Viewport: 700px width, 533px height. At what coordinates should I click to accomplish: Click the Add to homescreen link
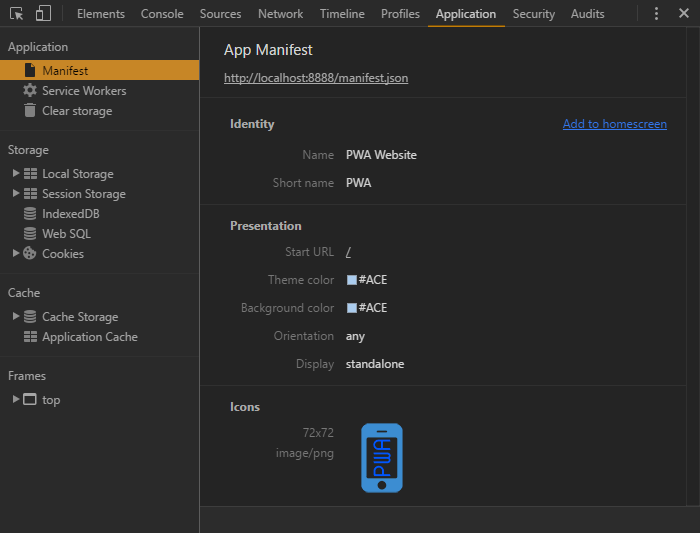tap(614, 124)
